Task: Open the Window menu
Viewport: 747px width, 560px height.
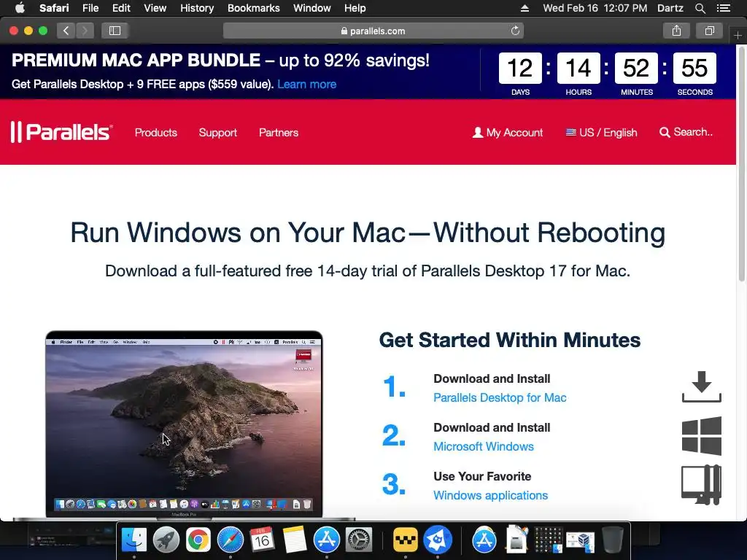Action: pyautogui.click(x=311, y=8)
